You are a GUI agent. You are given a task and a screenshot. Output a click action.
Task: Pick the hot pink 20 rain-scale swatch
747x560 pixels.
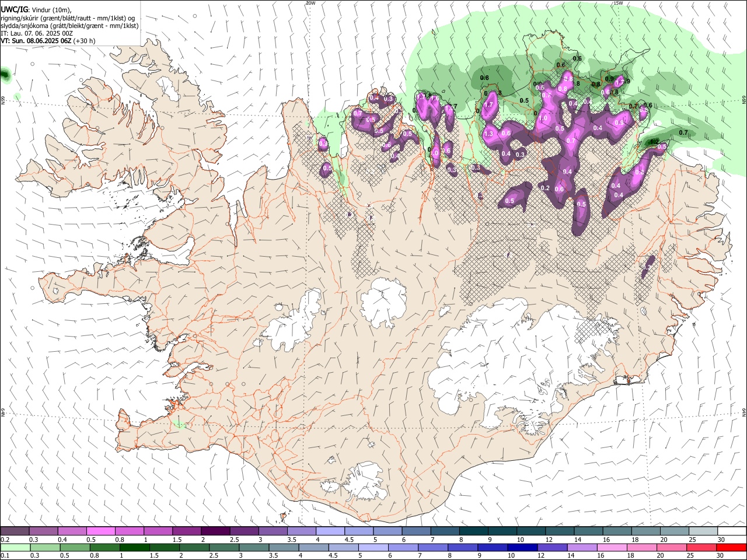pos(672,548)
